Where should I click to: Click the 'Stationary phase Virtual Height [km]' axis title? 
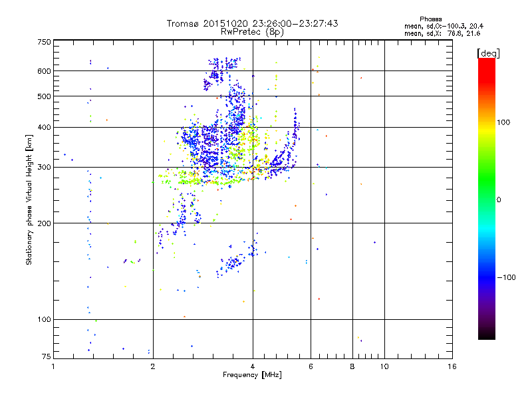29,199
